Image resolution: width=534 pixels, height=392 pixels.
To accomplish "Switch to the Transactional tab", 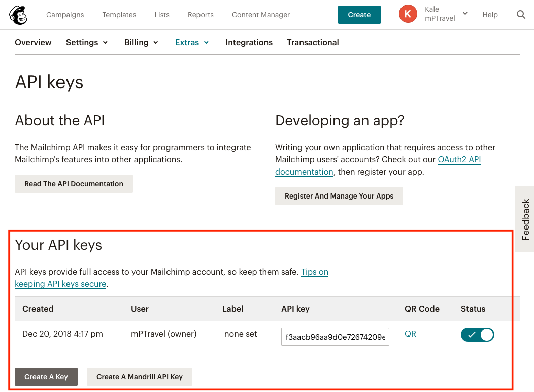I will (313, 42).
